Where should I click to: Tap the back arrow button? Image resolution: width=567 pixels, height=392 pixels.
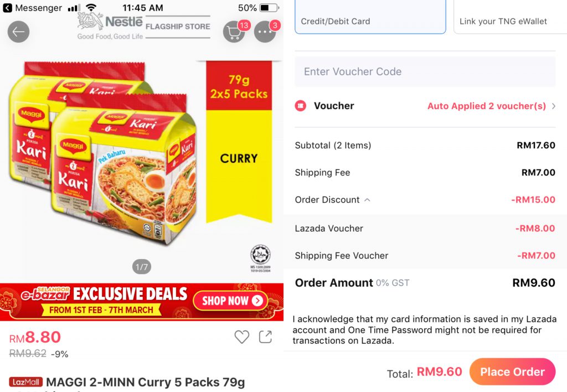[18, 32]
